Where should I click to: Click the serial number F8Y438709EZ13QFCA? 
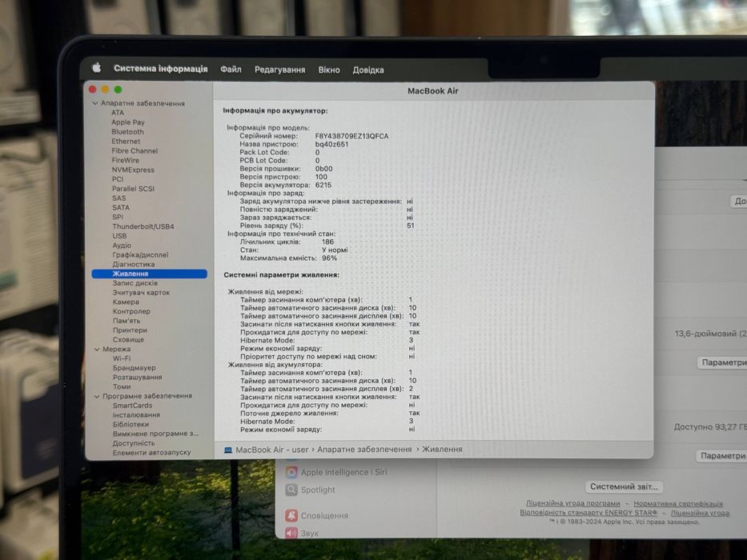[x=351, y=136]
